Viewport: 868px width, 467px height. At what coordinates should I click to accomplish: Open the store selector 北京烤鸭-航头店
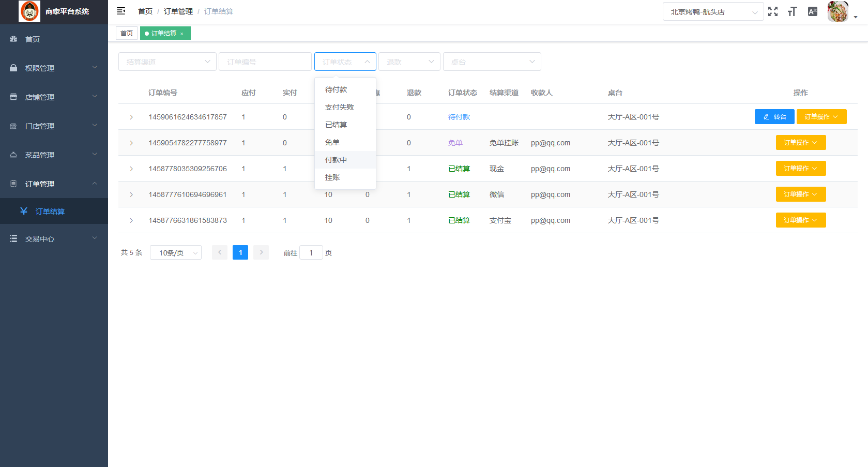(x=713, y=12)
